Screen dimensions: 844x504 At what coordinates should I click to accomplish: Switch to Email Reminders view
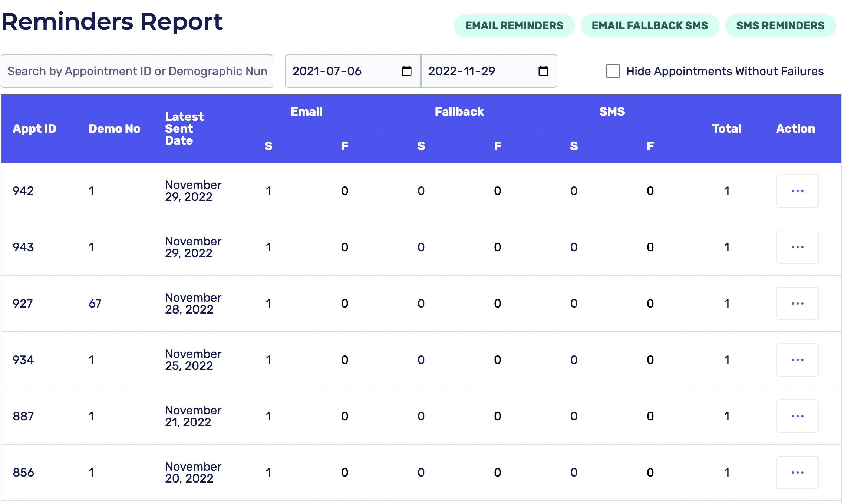pos(514,26)
